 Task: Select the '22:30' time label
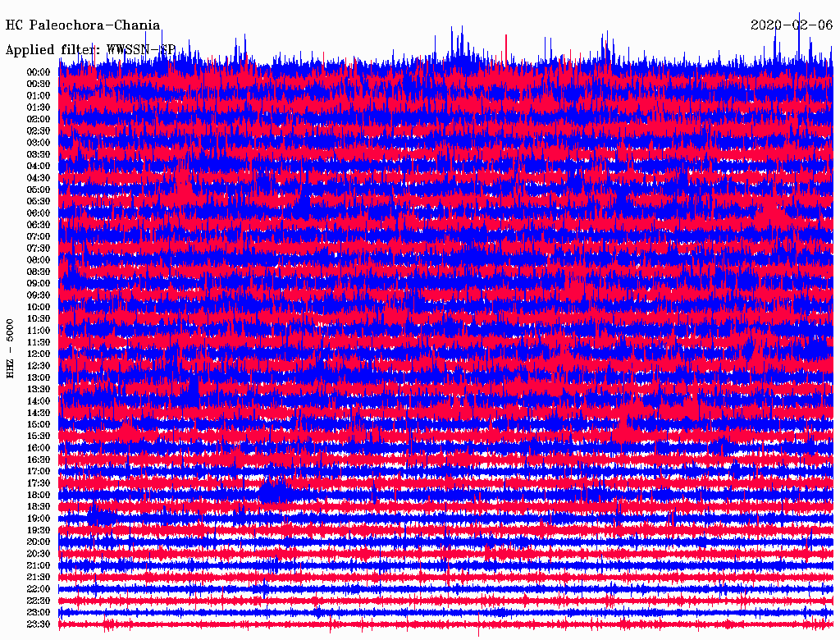pyautogui.click(x=39, y=601)
